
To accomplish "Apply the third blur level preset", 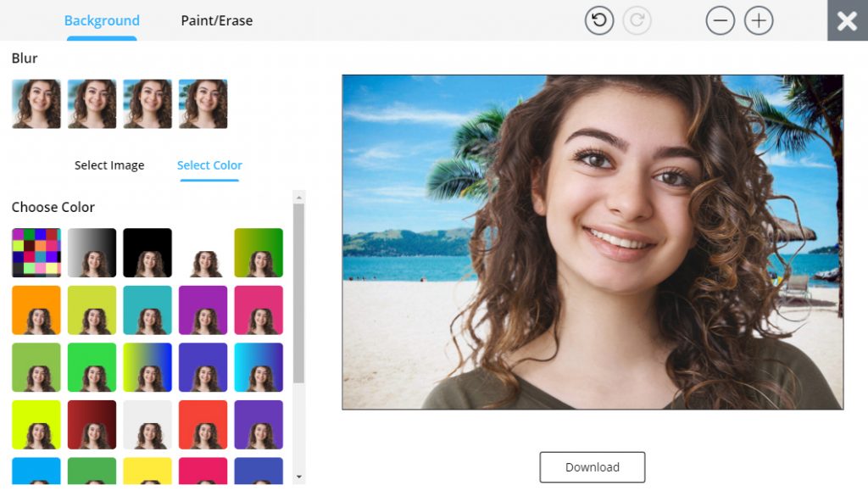I will (147, 103).
